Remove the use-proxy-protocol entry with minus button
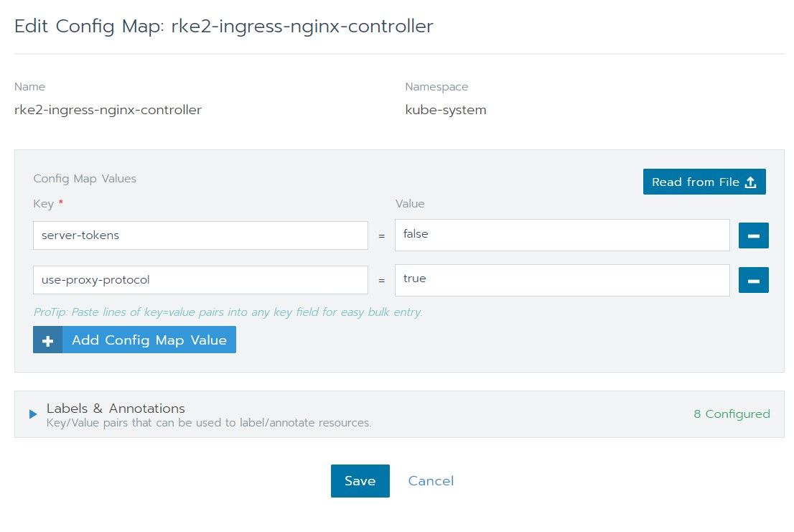The width and height of the screenshot is (794, 532). pyautogui.click(x=754, y=280)
